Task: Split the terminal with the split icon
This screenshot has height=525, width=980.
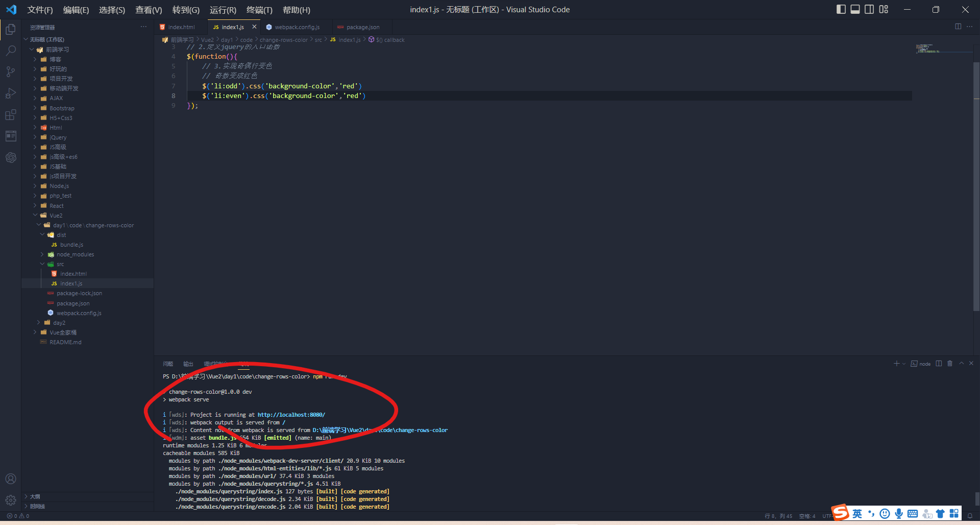Action: 940,363
